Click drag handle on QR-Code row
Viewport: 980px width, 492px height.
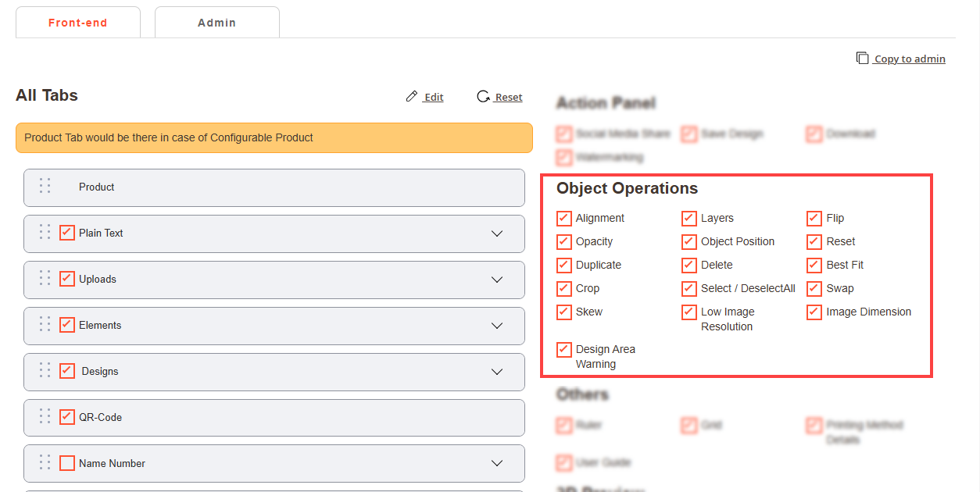(45, 417)
